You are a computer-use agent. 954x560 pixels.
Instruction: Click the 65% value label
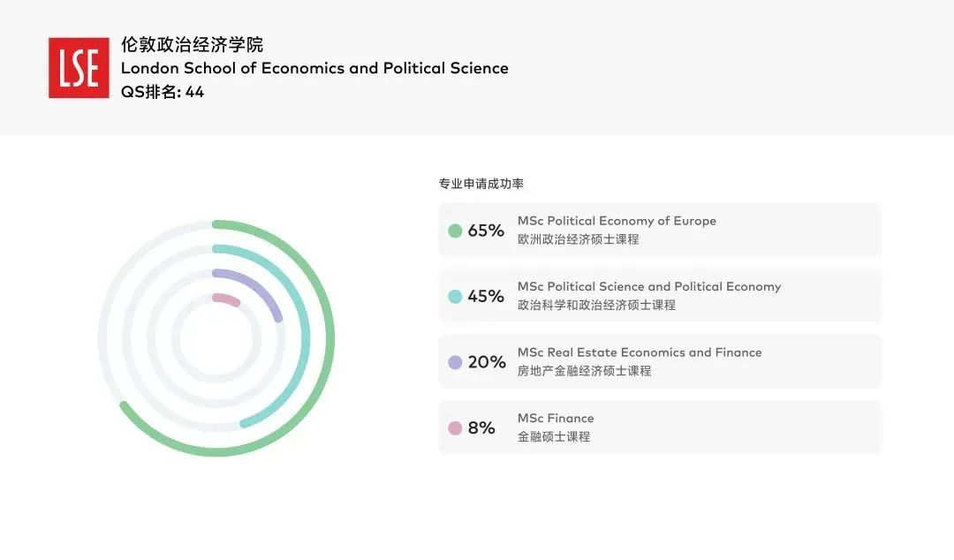tap(486, 231)
